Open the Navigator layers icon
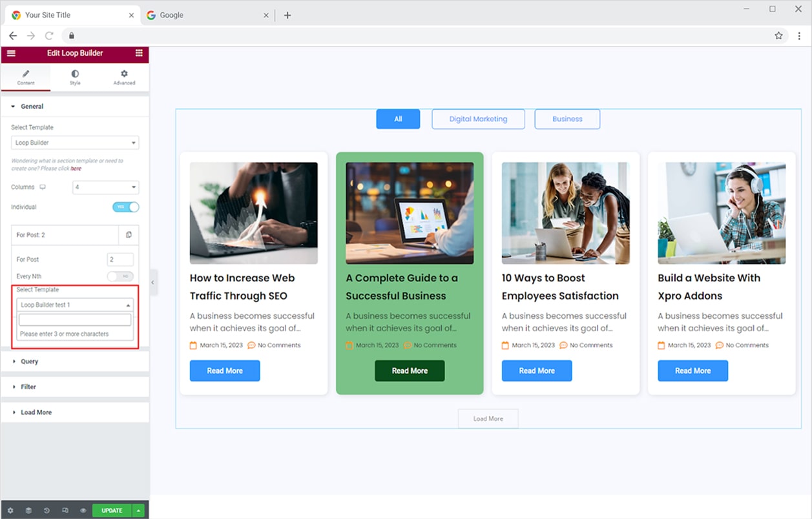Image resolution: width=812 pixels, height=519 pixels. click(x=28, y=510)
